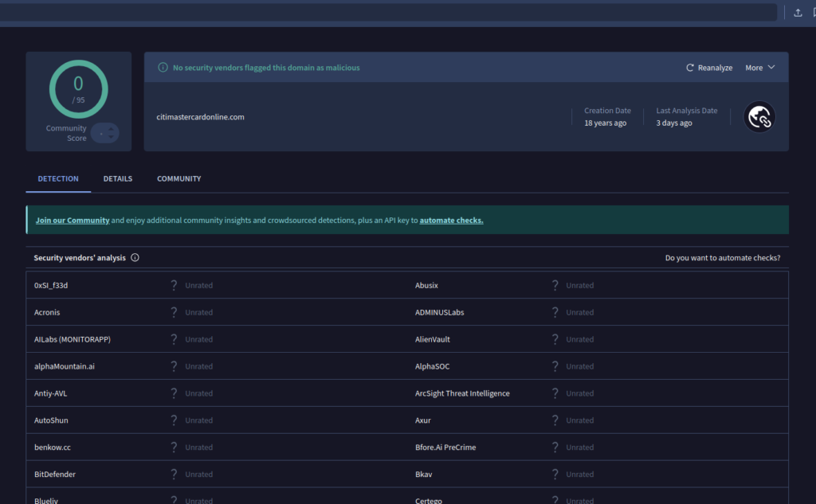The height and width of the screenshot is (504, 816).
Task: Downvote the Community Score for this domain
Action: (x=110, y=135)
